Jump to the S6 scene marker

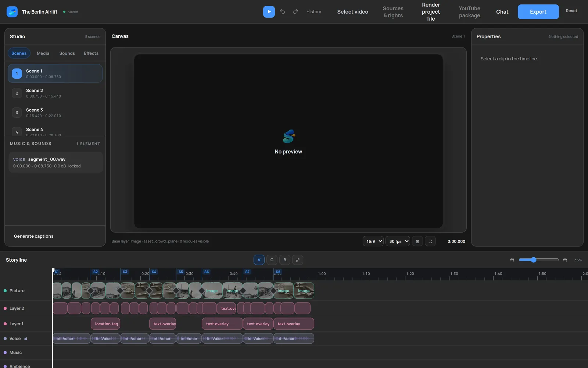(x=207, y=272)
